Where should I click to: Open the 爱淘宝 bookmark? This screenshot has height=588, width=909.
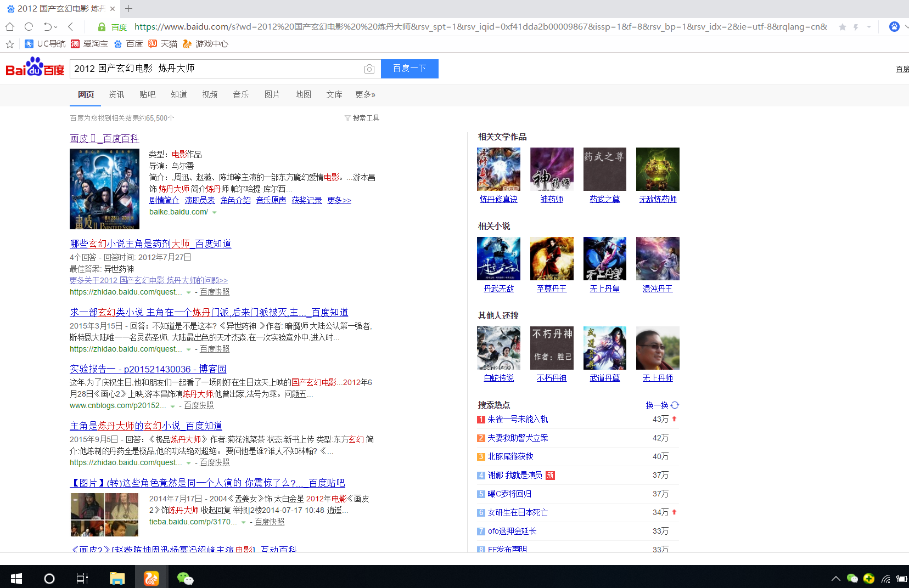point(89,44)
